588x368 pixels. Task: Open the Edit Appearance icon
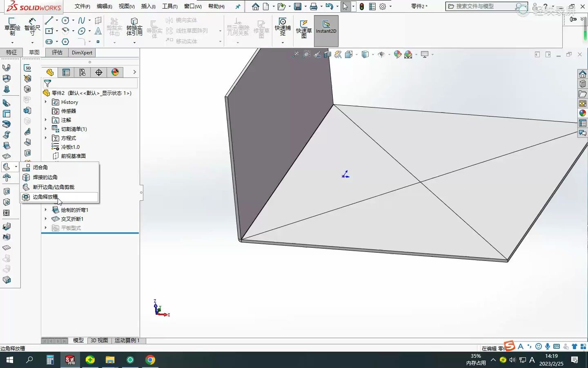(x=397, y=54)
